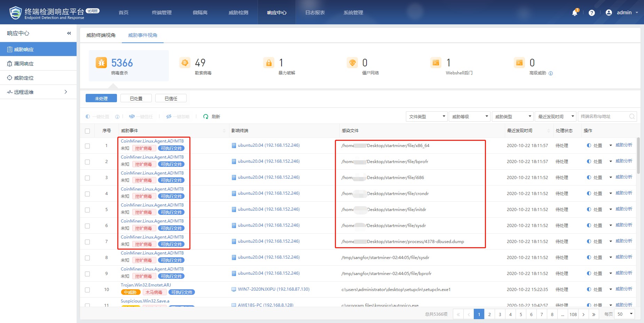Open 威胁分析 link for row 3
644x323 pixels.
[623, 177]
